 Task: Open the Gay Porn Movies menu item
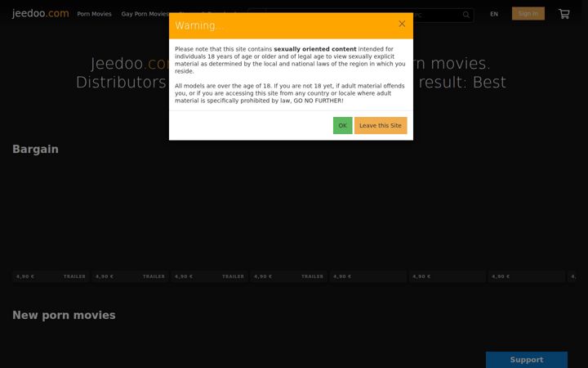pos(145,14)
